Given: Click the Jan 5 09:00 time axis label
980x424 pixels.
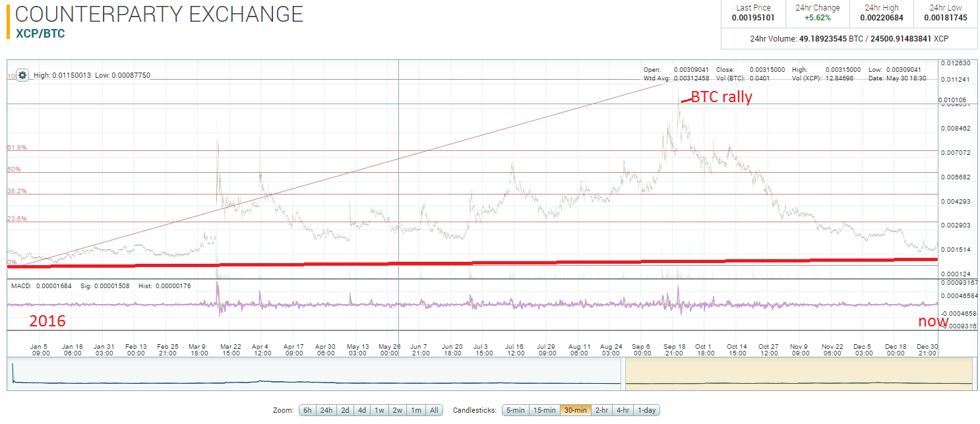Looking at the screenshot, I should click(41, 349).
